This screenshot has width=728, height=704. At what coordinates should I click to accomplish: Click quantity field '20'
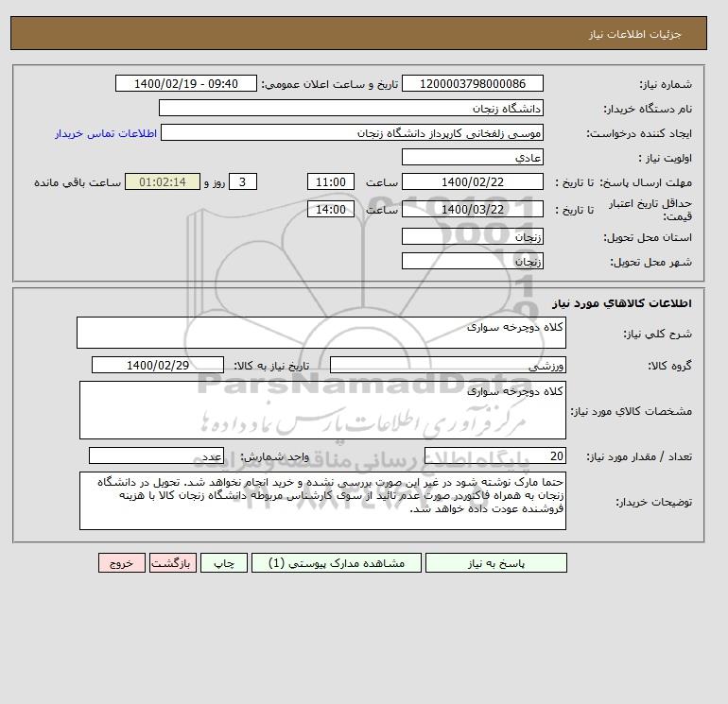pyautogui.click(x=494, y=455)
